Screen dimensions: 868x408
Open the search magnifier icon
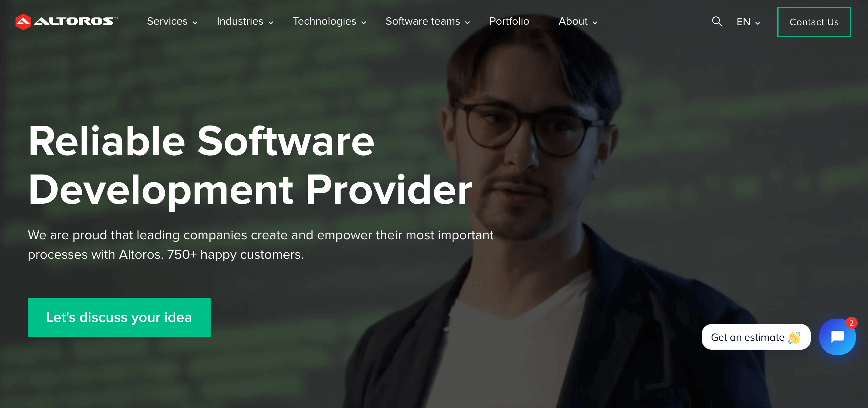tap(717, 22)
